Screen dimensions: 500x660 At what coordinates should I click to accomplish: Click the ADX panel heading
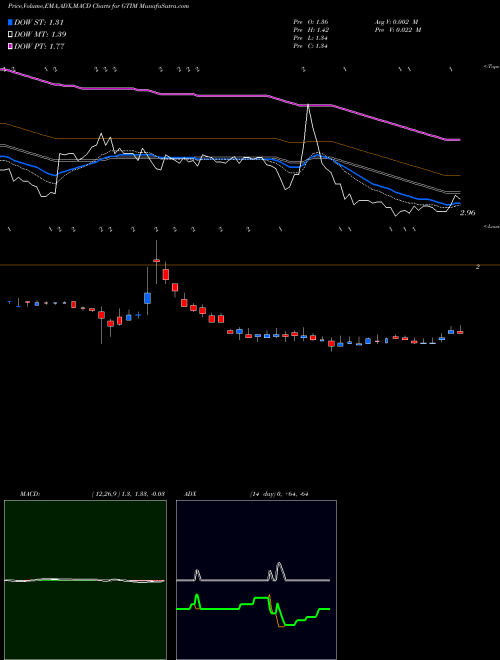point(190,494)
